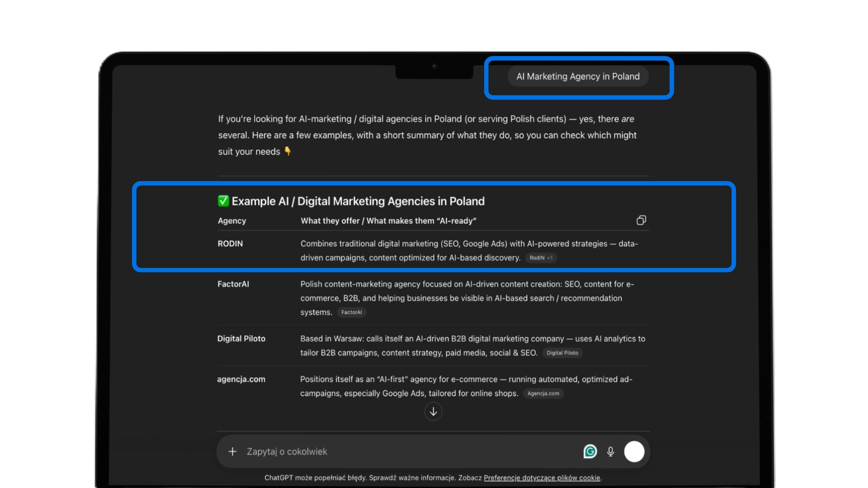The image size is (868, 488).
Task: Copy the agencies table with copy icon
Action: coord(641,221)
